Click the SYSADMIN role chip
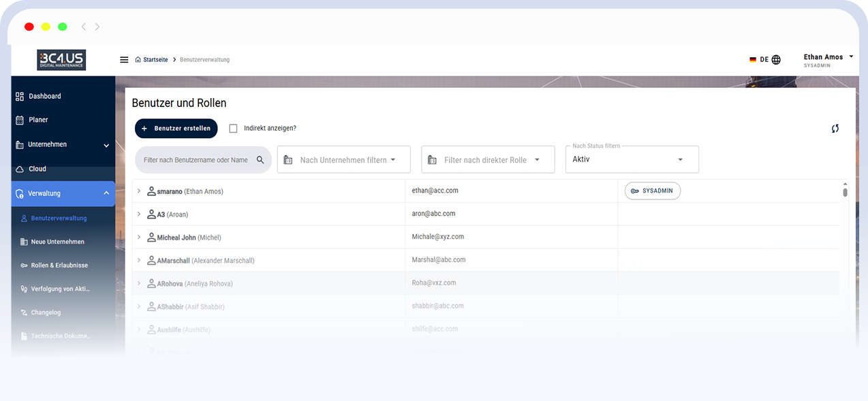868x401 pixels. pos(652,191)
